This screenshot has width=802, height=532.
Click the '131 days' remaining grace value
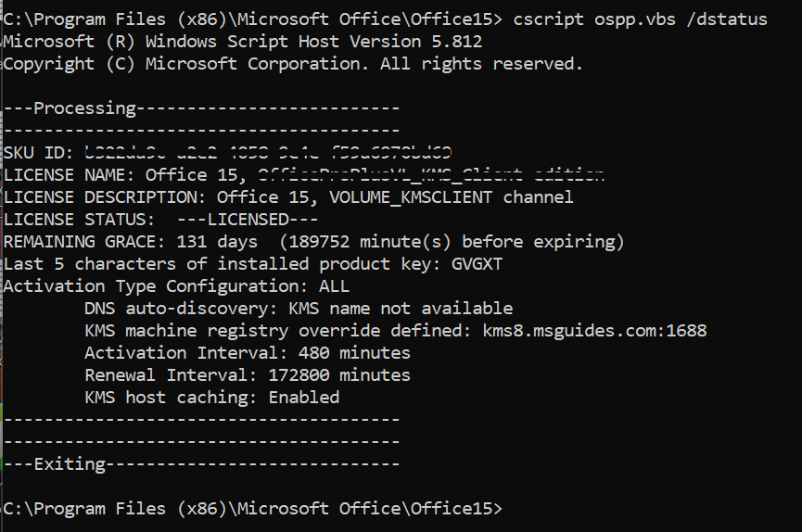coord(217,242)
